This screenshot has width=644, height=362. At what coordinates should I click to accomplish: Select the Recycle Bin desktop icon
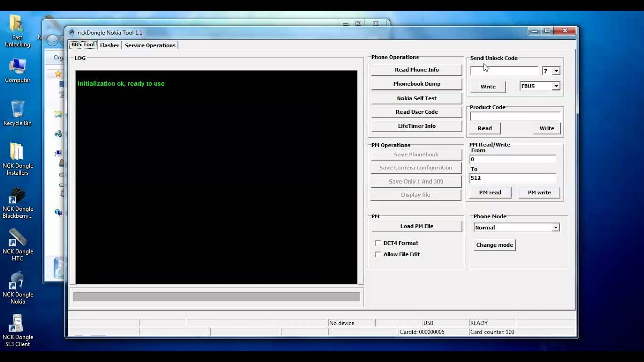pos(17,113)
